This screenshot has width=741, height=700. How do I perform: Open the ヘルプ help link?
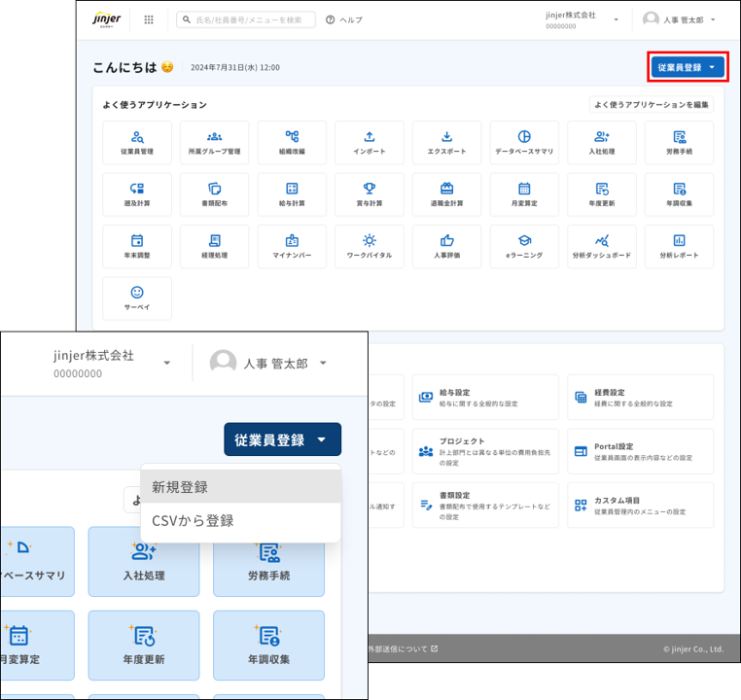point(344,19)
